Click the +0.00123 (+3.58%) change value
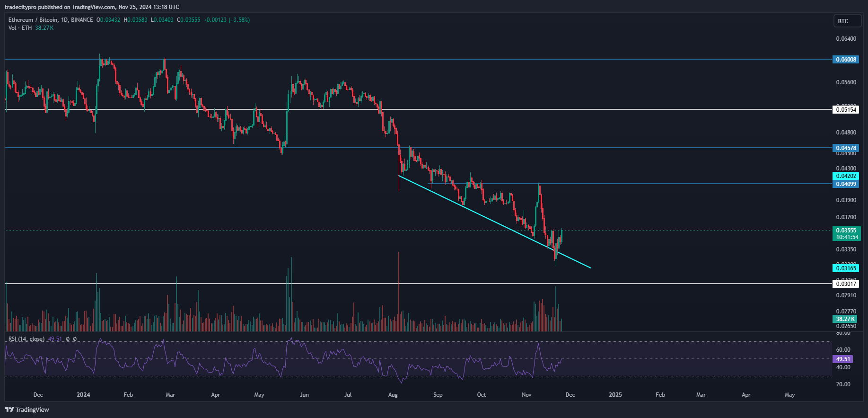 (x=227, y=20)
